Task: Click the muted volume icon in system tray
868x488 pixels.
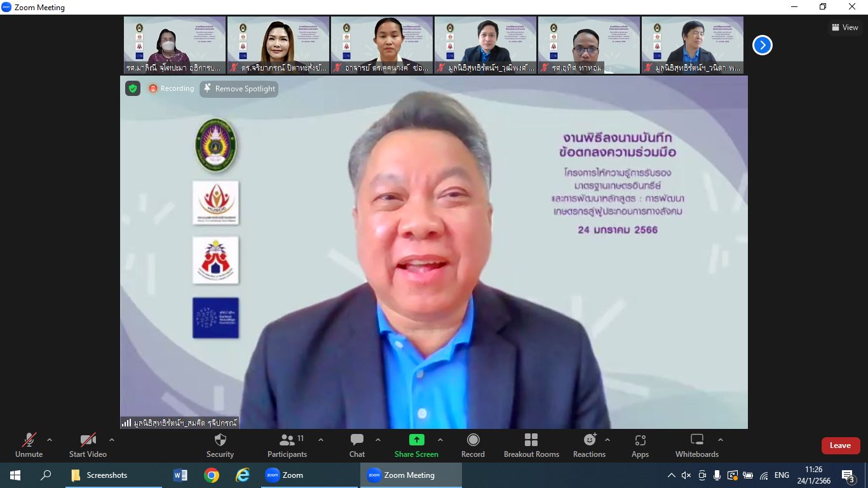Action: click(686, 475)
